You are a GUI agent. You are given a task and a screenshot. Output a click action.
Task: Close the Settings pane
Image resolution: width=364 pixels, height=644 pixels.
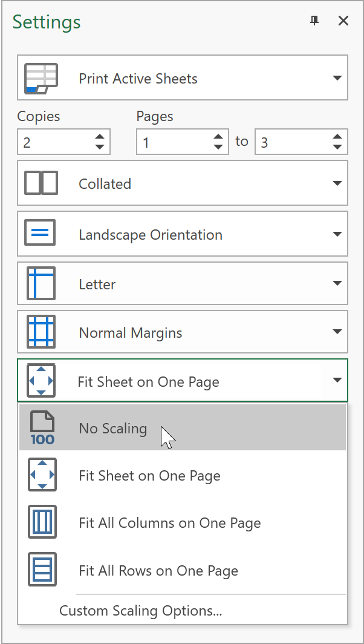click(x=343, y=21)
